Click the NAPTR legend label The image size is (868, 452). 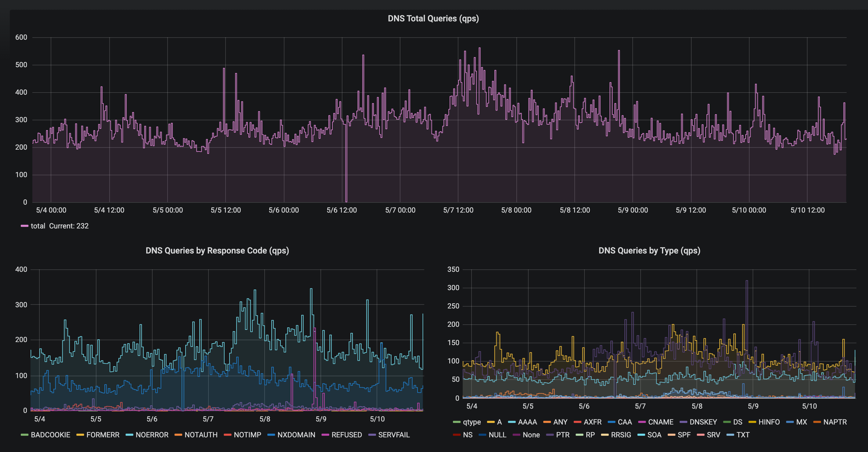(835, 422)
